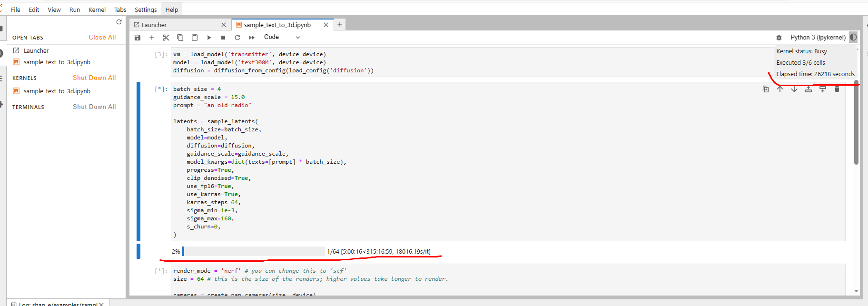Viewport: 868px width, 306px height.
Task: Open the Run menu
Action: [75, 10]
